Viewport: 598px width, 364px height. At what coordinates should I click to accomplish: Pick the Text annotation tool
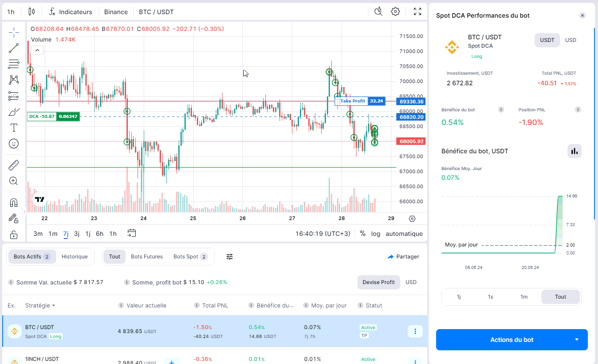pos(14,128)
